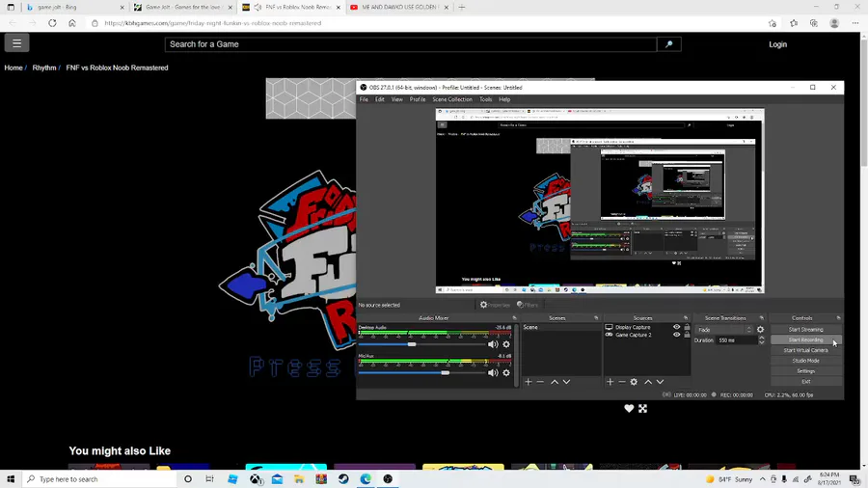Open source properties gear in Sources panel
The height and width of the screenshot is (488, 868).
tap(634, 382)
